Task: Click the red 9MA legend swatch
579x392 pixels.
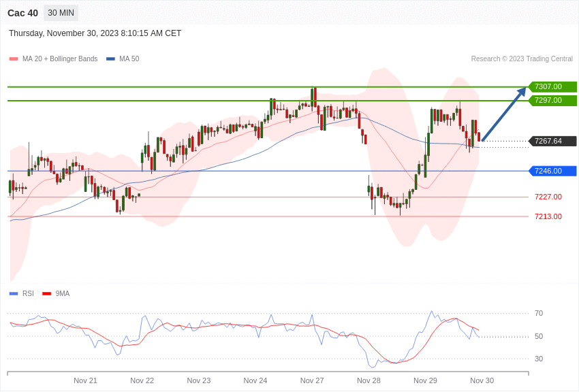Action: coord(47,294)
